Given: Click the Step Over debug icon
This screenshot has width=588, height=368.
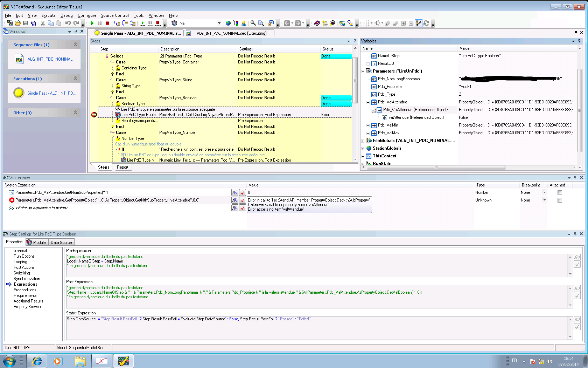Looking at the screenshot, I should click(x=125, y=23).
